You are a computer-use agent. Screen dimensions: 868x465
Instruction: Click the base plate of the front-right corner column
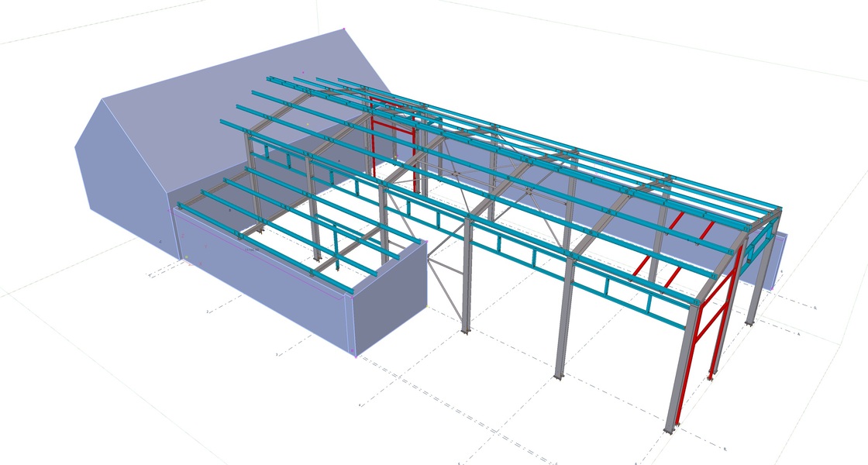pyautogui.click(x=670, y=429)
